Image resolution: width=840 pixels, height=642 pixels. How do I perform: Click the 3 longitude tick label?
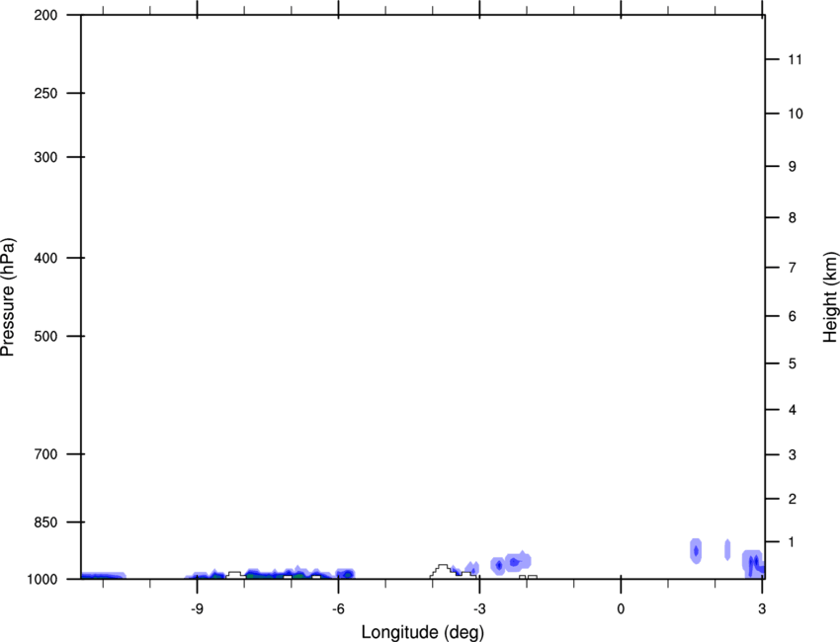point(762,609)
